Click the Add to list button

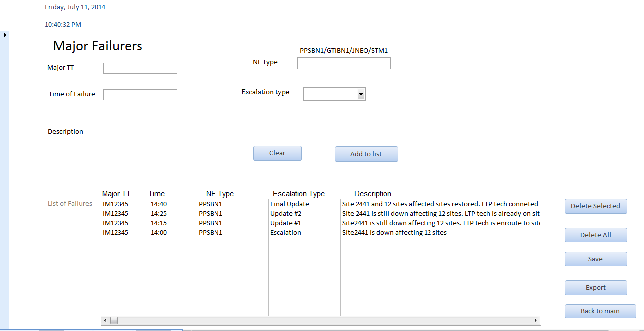(366, 154)
